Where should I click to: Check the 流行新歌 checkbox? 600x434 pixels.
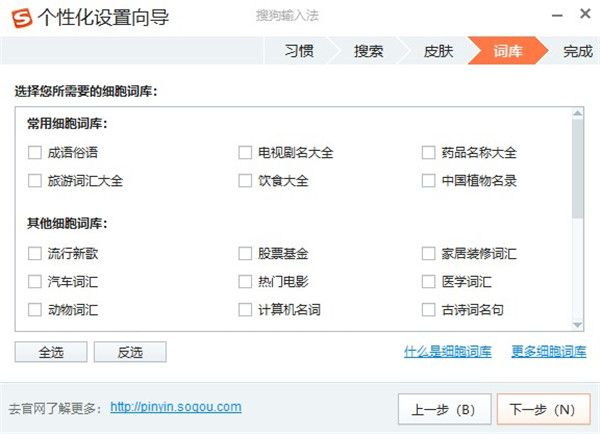[35, 254]
